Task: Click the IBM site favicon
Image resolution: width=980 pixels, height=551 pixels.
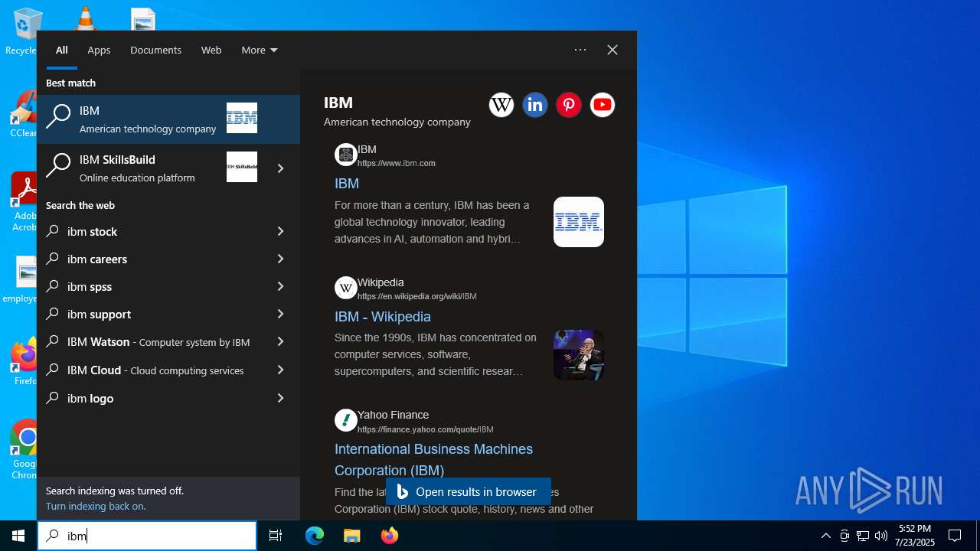Action: (346, 155)
